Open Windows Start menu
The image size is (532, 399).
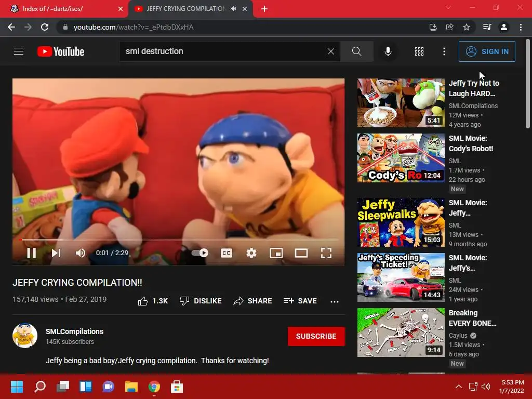click(17, 387)
